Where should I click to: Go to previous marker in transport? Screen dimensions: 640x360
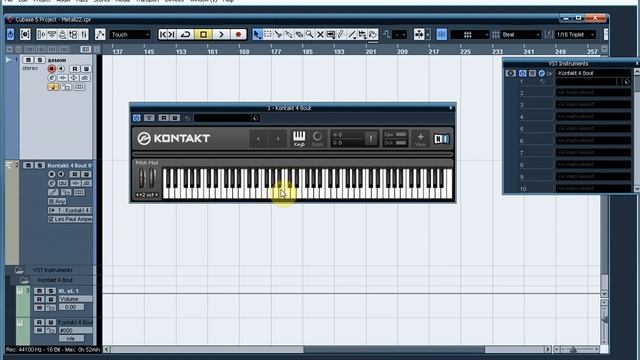163,35
